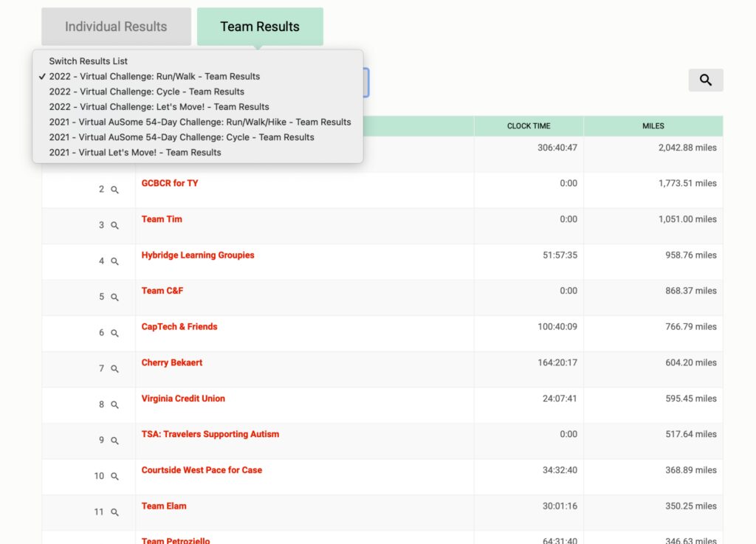756x544 pixels.
Task: Open details magnifier for rank 3 Team Tim
Action: pos(114,226)
